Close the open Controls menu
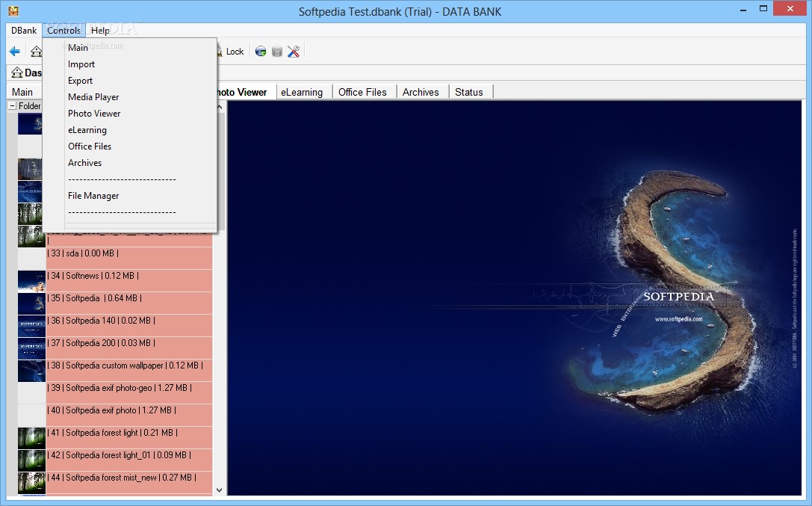 [x=63, y=30]
